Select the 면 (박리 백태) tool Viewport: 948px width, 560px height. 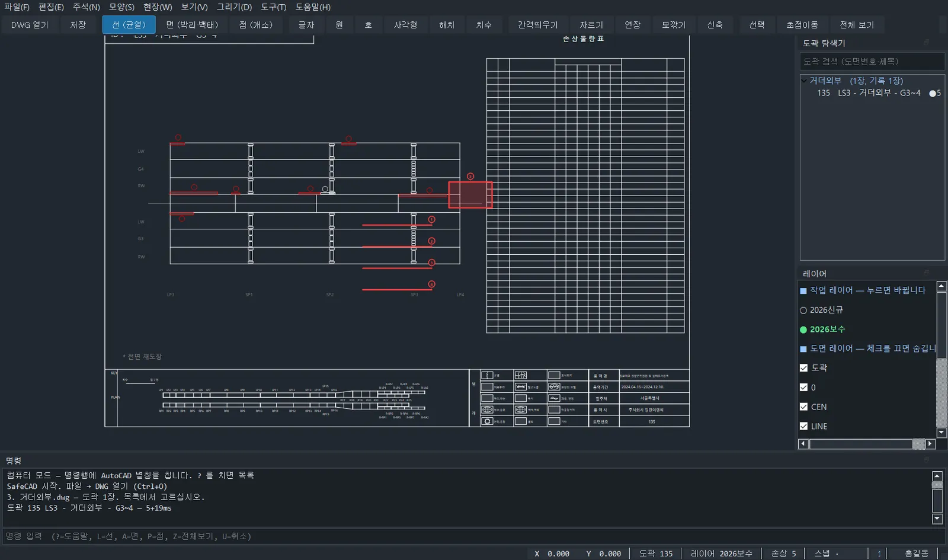click(192, 25)
